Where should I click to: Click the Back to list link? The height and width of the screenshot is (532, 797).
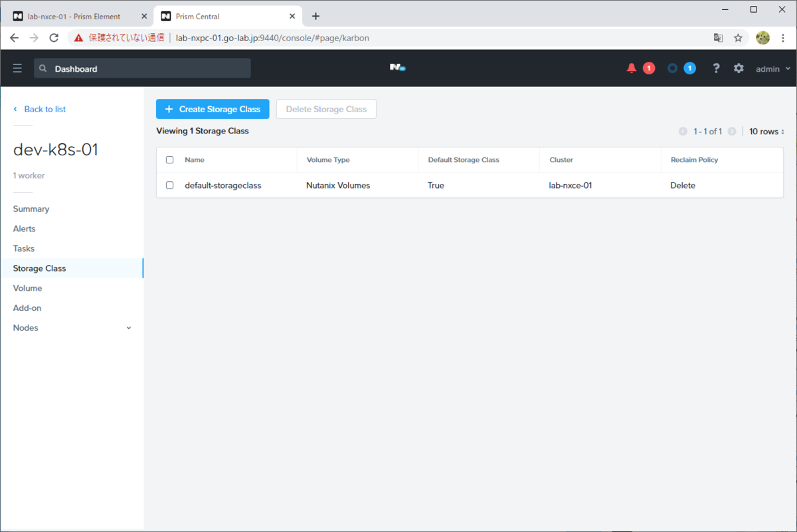(x=40, y=109)
